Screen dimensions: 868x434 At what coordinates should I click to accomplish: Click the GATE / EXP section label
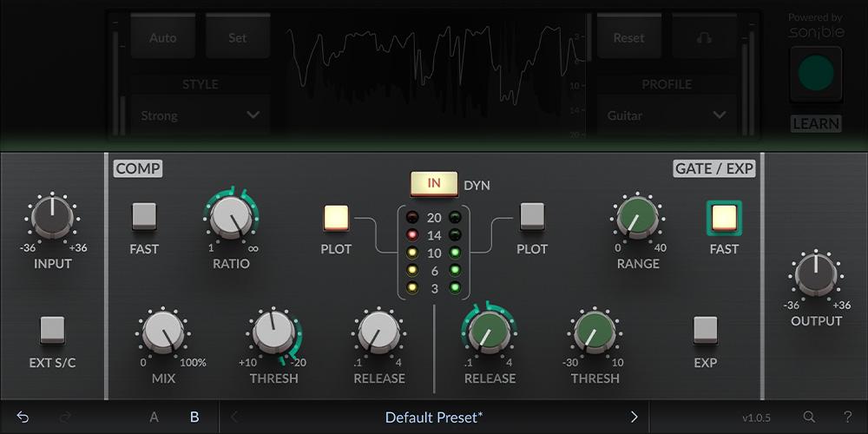pyautogui.click(x=714, y=169)
